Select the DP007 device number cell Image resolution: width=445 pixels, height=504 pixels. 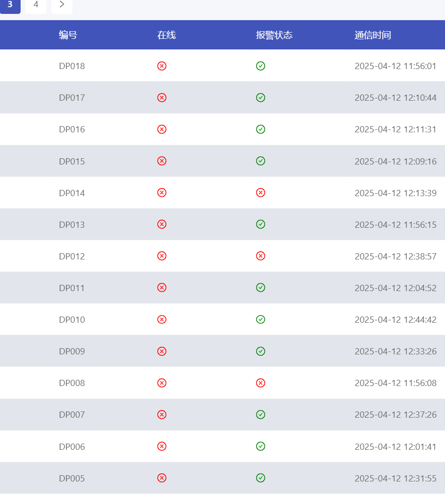coord(72,414)
